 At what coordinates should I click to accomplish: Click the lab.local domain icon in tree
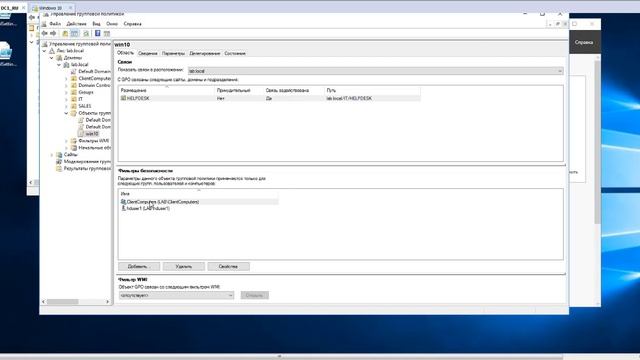coord(67,64)
